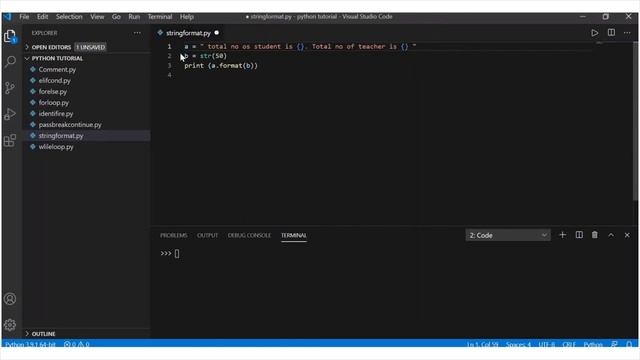640x360 pixels.
Task: Open the Go menu
Action: [116, 17]
